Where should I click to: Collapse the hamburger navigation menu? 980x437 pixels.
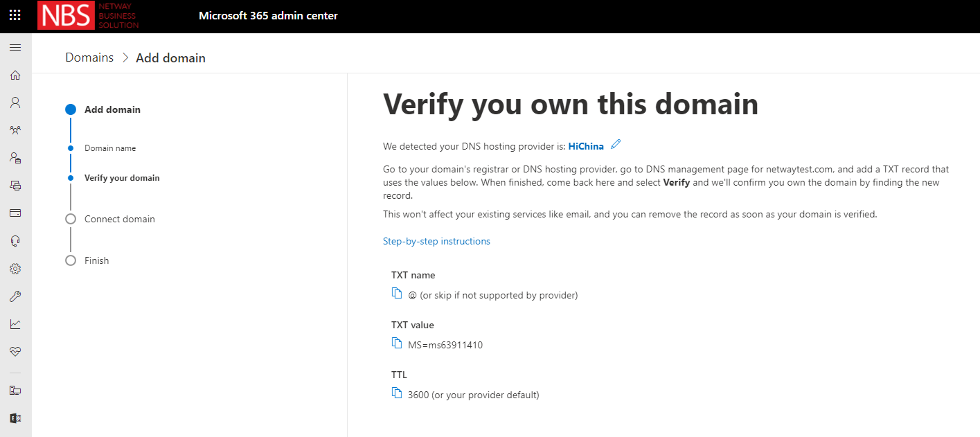coord(15,48)
